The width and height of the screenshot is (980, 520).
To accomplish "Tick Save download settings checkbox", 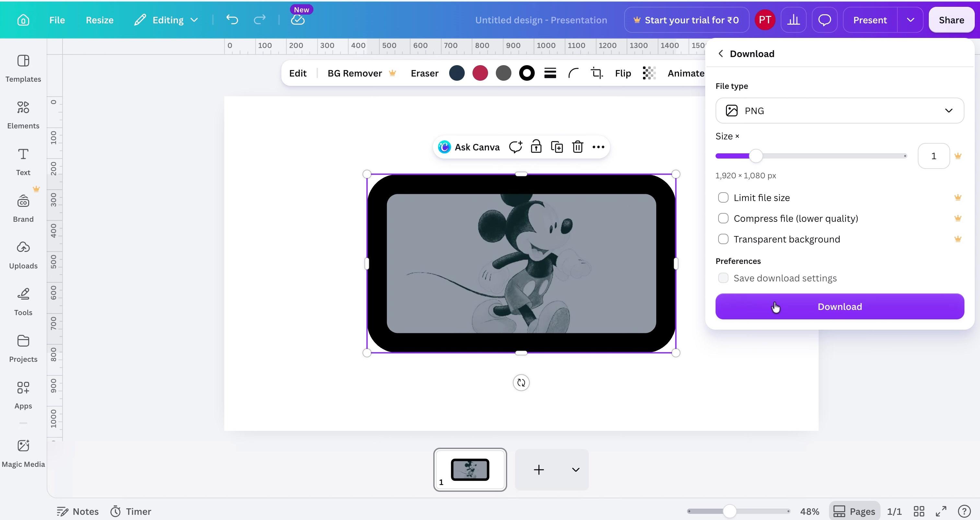I will (x=723, y=278).
